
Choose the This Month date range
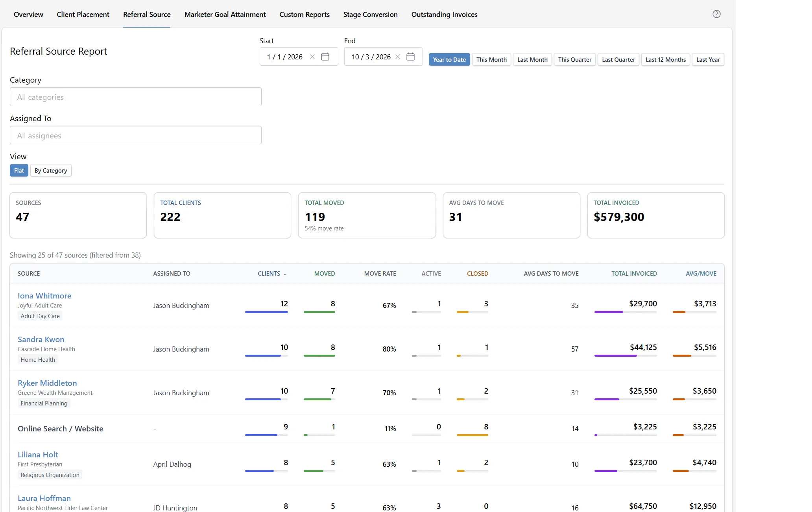point(491,59)
